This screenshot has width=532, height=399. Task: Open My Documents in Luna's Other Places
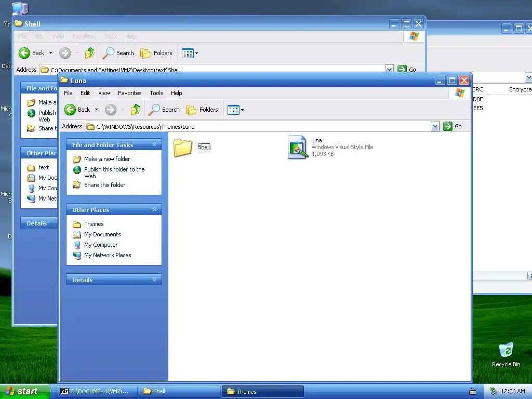pos(102,234)
